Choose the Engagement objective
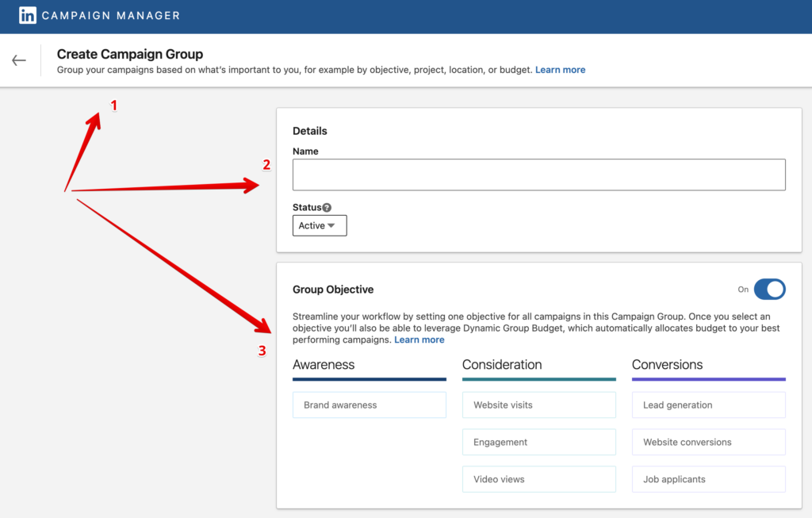812x518 pixels. tap(539, 443)
